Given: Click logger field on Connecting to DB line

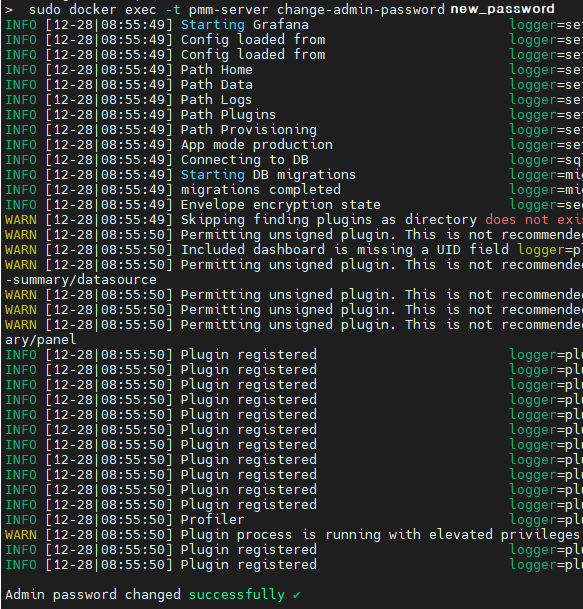Looking at the screenshot, I should click(546, 160).
